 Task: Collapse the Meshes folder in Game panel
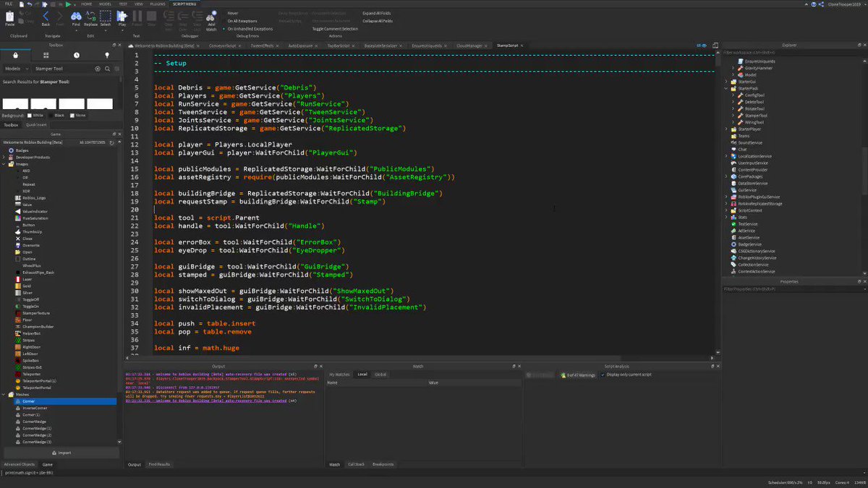pyautogui.click(x=3, y=395)
